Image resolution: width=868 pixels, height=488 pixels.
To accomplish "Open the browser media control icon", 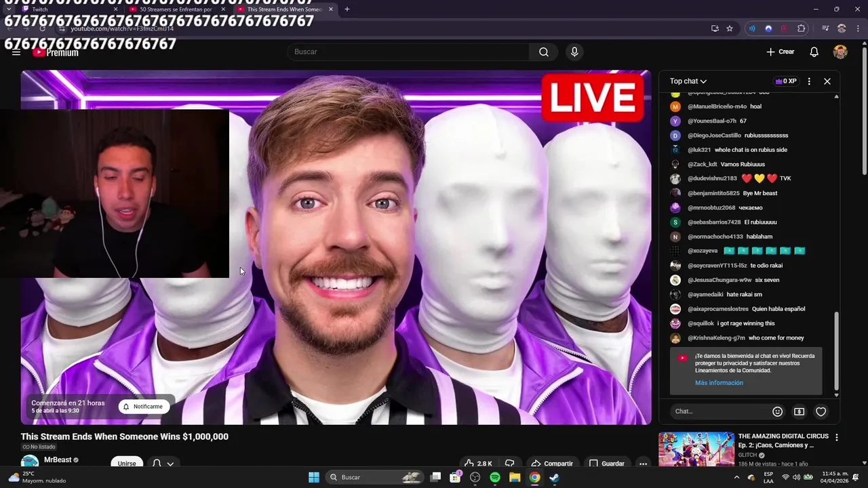I will point(825,28).
